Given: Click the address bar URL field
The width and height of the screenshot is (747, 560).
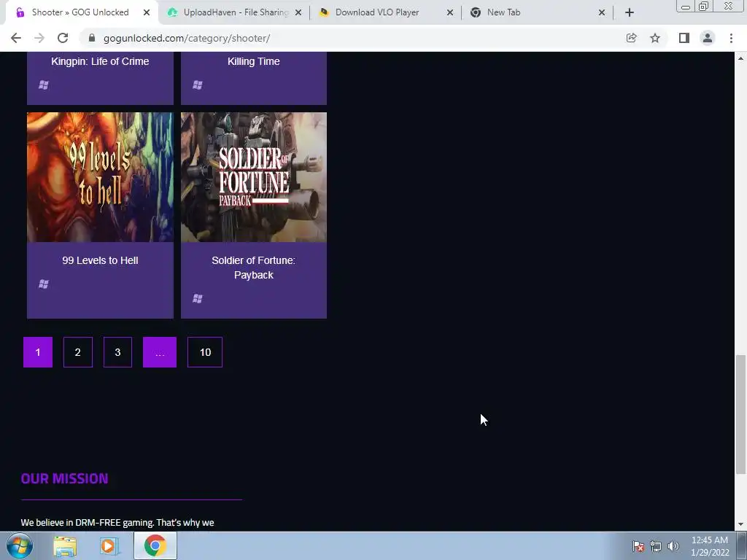Looking at the screenshot, I should [352, 38].
